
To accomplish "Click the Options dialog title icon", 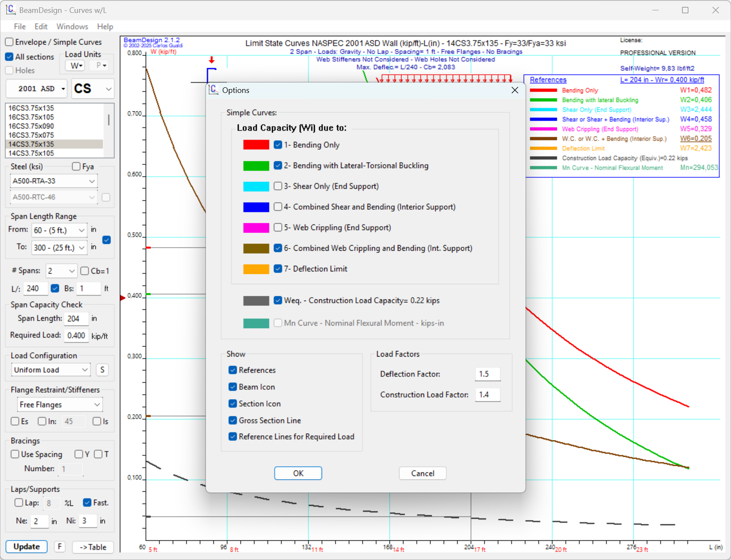I will pos(213,90).
